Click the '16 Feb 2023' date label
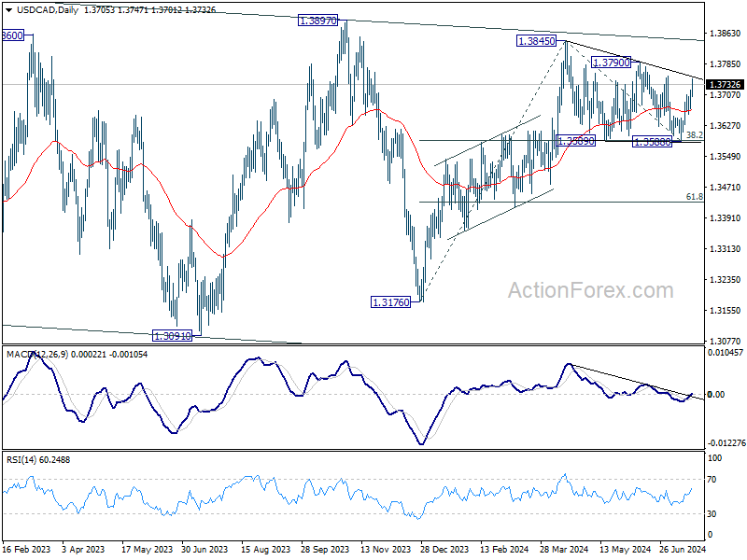The height and width of the screenshot is (560, 747). tap(26, 550)
